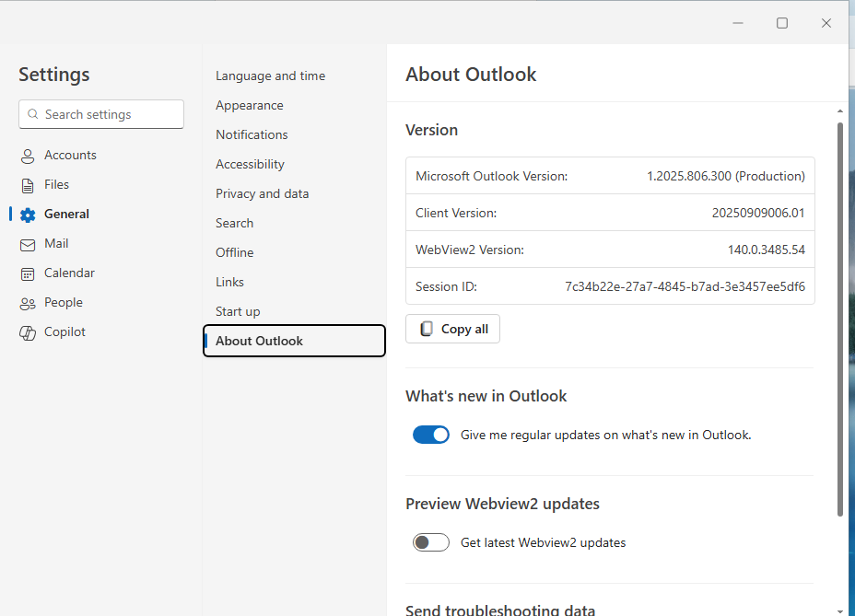Go to Notifications settings
The image size is (855, 616).
(x=252, y=134)
